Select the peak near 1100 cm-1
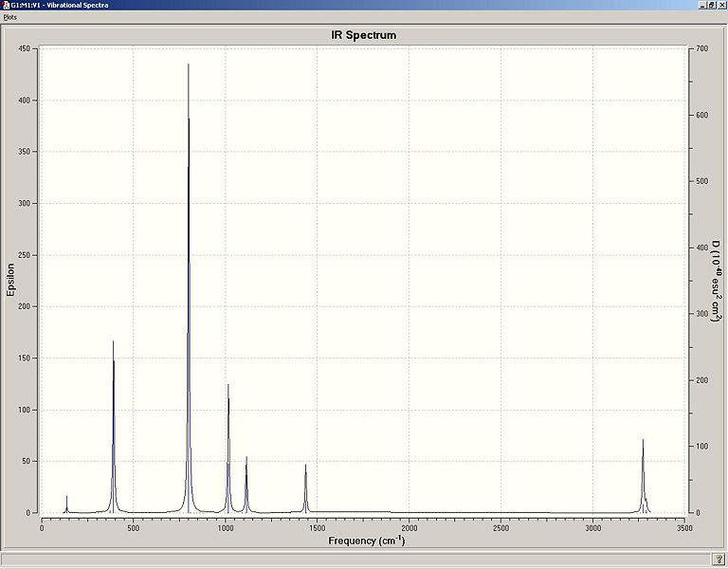This screenshot has height=569, width=728. point(246,485)
